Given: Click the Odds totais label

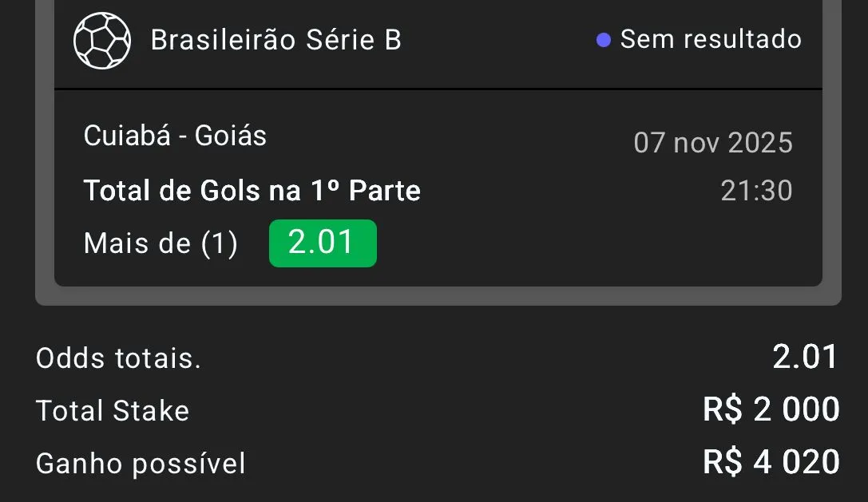Looking at the screenshot, I should click(118, 359).
